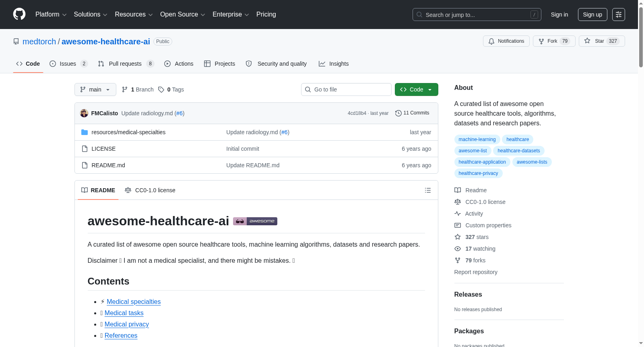Open the Security and quality tab

(x=276, y=64)
